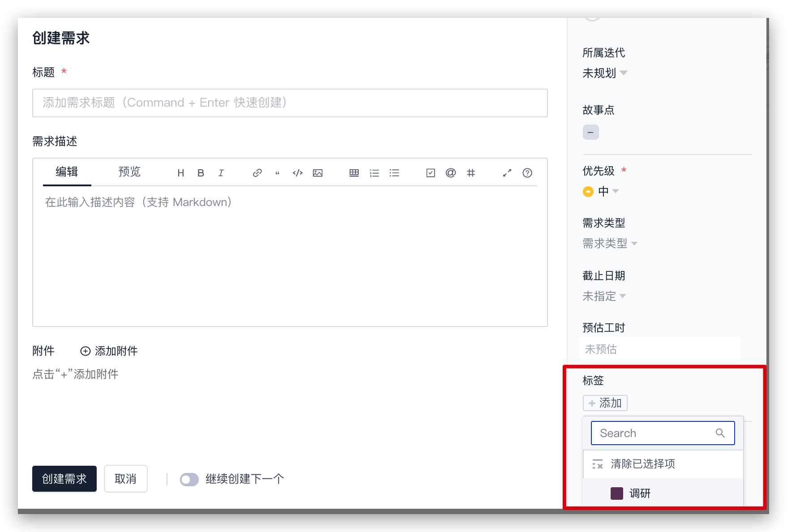Insert an image into the description
The width and height of the screenshot is (787, 532).
[x=318, y=173]
